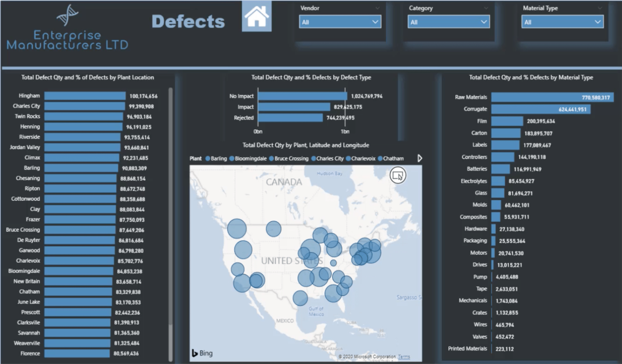The height and width of the screenshot is (364, 622).
Task: Click 'Composites' material label
Action: point(474,217)
